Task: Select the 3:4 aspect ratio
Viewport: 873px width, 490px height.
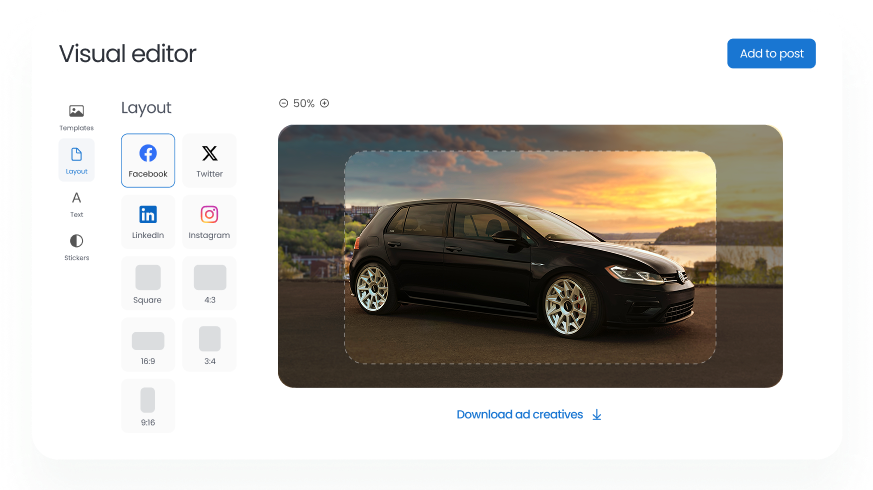Action: point(209,344)
